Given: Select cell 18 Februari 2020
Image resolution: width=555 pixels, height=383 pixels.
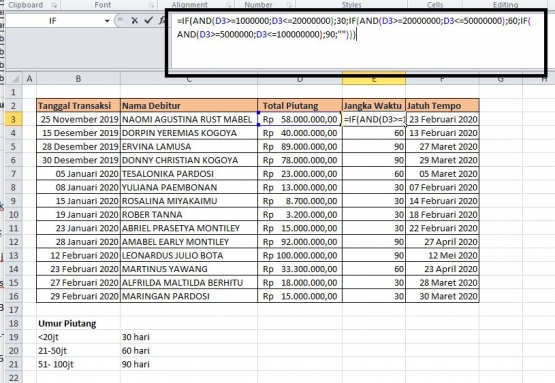Looking at the screenshot, I should pyautogui.click(x=442, y=215).
